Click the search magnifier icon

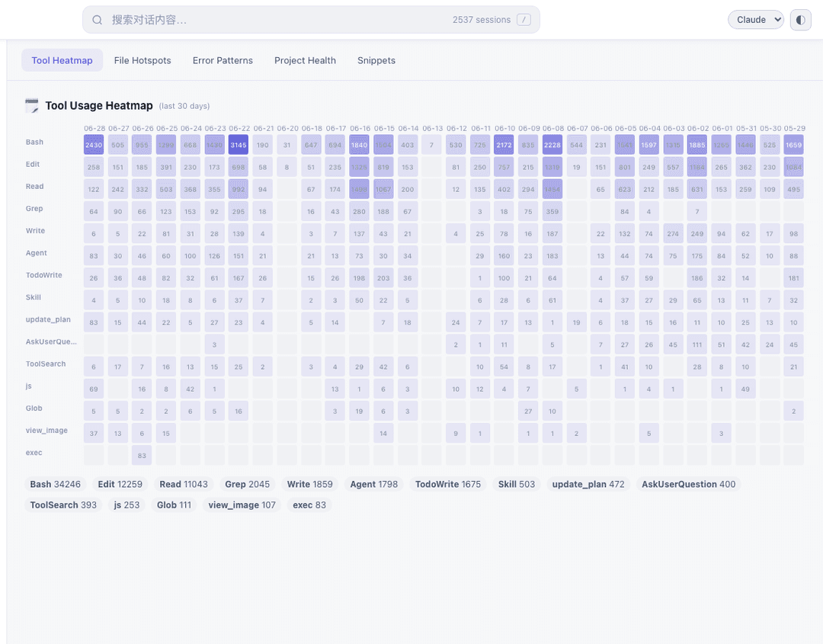pos(97,20)
